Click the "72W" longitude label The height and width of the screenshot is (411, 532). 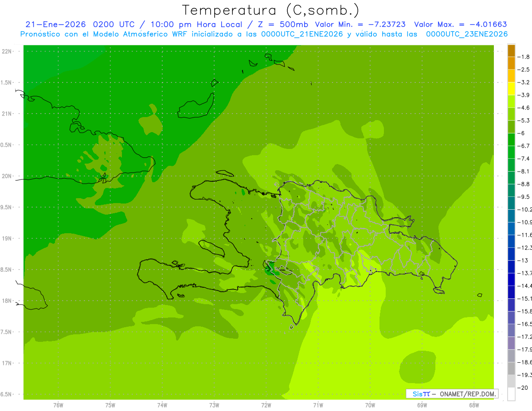[x=266, y=405]
